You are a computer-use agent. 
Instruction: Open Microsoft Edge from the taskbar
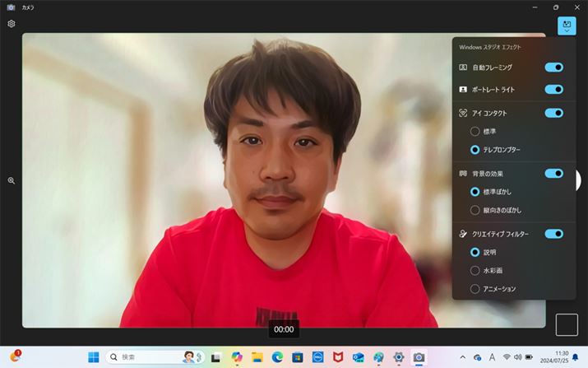[x=277, y=357]
